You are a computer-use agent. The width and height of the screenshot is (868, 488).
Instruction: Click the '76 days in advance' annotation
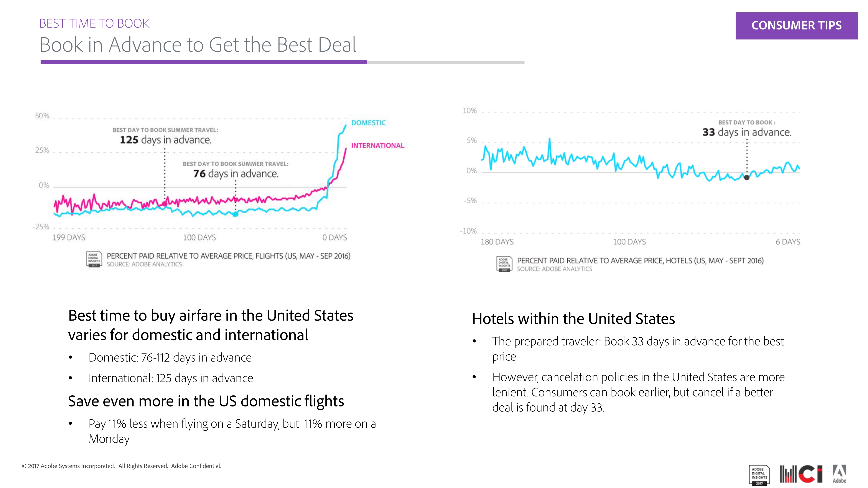pos(236,174)
